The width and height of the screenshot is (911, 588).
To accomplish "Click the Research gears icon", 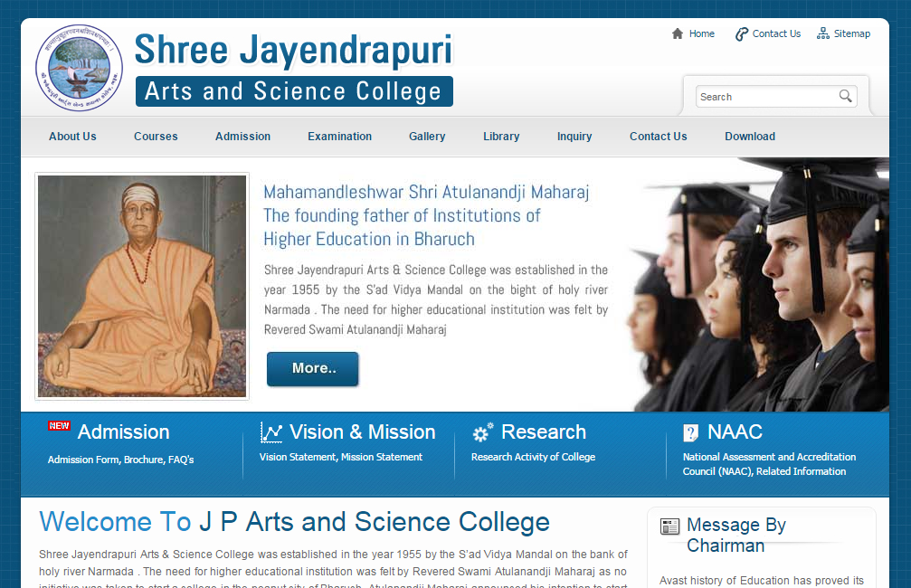I will point(482,432).
